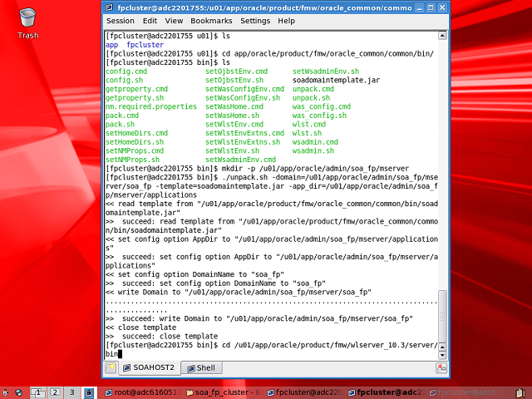Click the clipboard tray icon in the panel
The image size is (532, 399).
click(521, 393)
